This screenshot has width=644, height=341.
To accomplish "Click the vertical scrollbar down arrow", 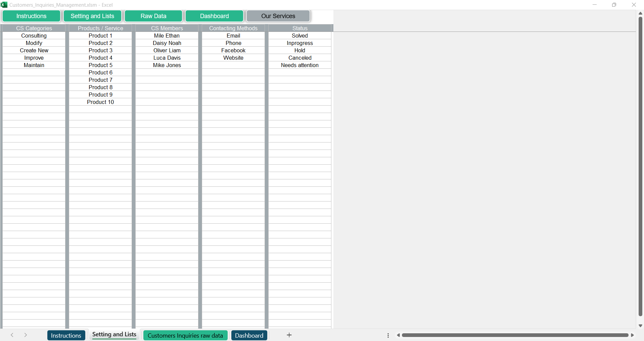I will [x=640, y=326].
